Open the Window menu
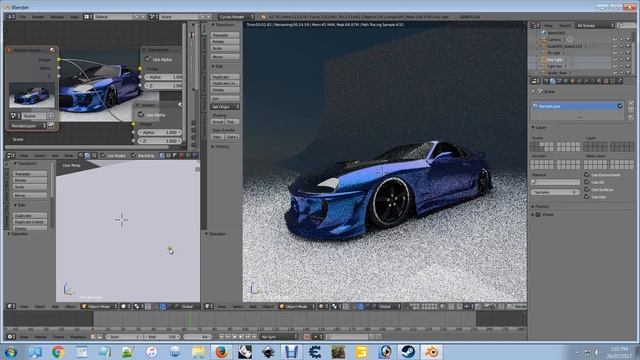This screenshot has height=360, width=640. tap(57, 17)
